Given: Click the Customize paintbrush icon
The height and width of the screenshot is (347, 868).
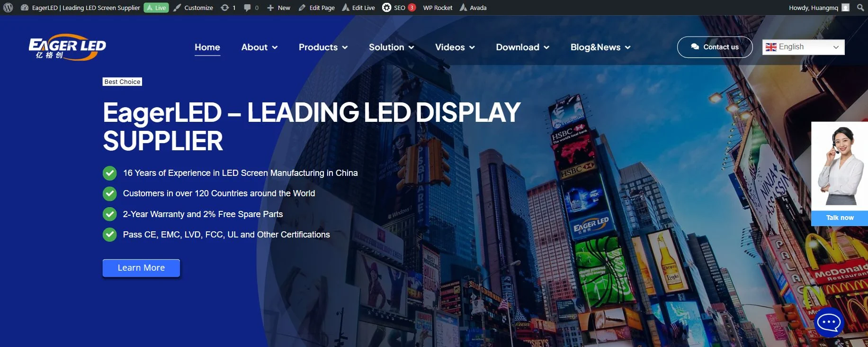Looking at the screenshot, I should click(x=177, y=8).
